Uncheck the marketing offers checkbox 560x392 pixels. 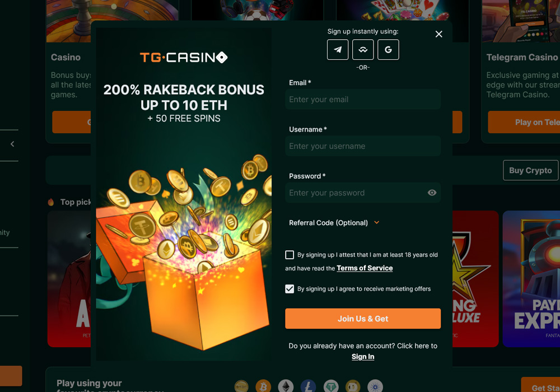pyautogui.click(x=290, y=289)
